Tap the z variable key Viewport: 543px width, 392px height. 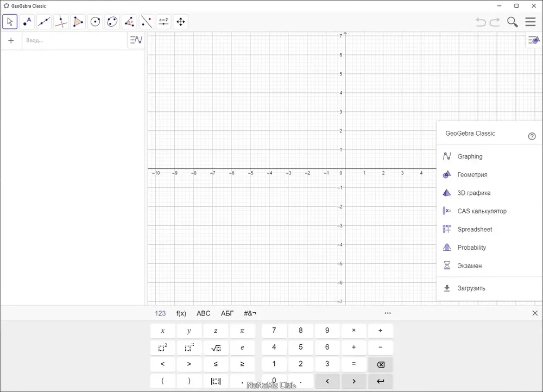click(216, 331)
